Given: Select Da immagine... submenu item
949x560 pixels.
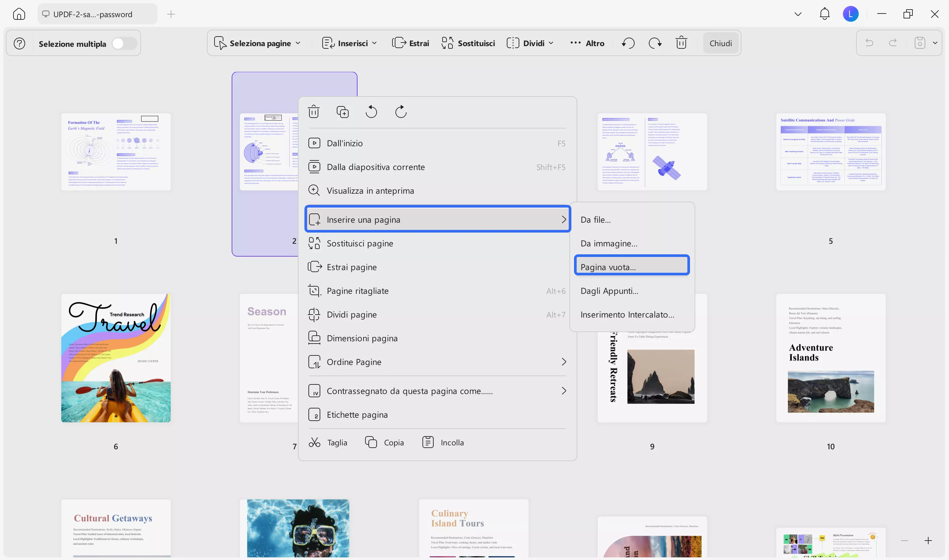Looking at the screenshot, I should coord(609,243).
